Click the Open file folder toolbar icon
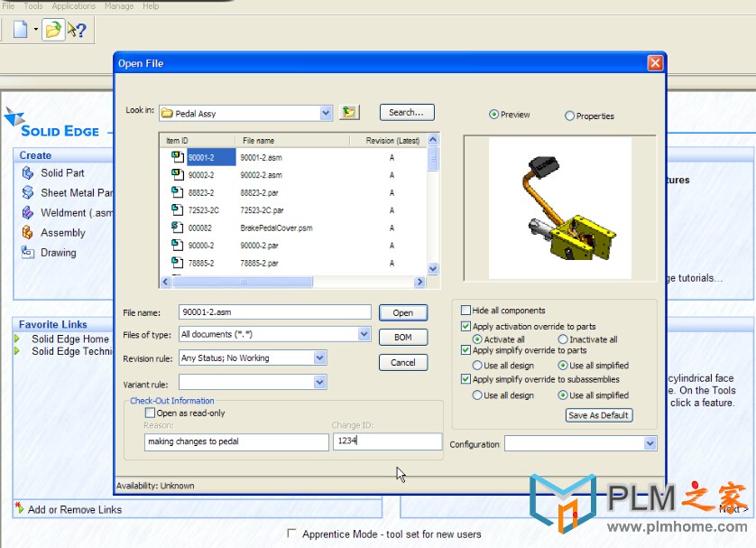The image size is (756, 548). [x=53, y=30]
